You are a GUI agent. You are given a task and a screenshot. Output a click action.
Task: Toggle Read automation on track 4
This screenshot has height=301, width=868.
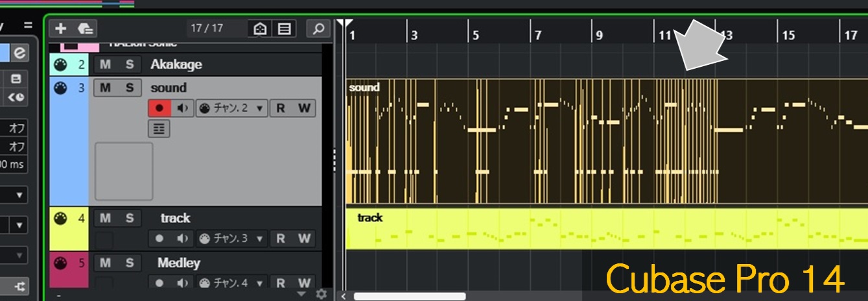click(x=281, y=239)
